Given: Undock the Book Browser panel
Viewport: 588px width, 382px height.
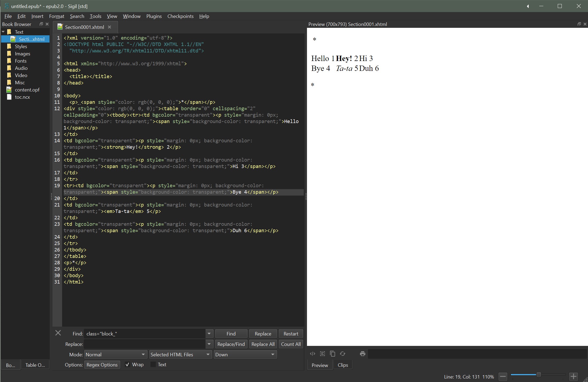Looking at the screenshot, I should tap(41, 24).
